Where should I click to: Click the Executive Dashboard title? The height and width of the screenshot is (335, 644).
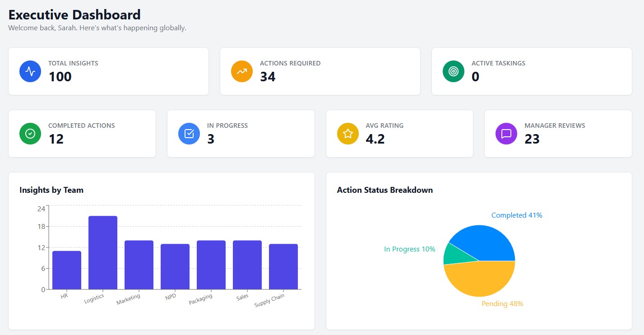coord(74,14)
